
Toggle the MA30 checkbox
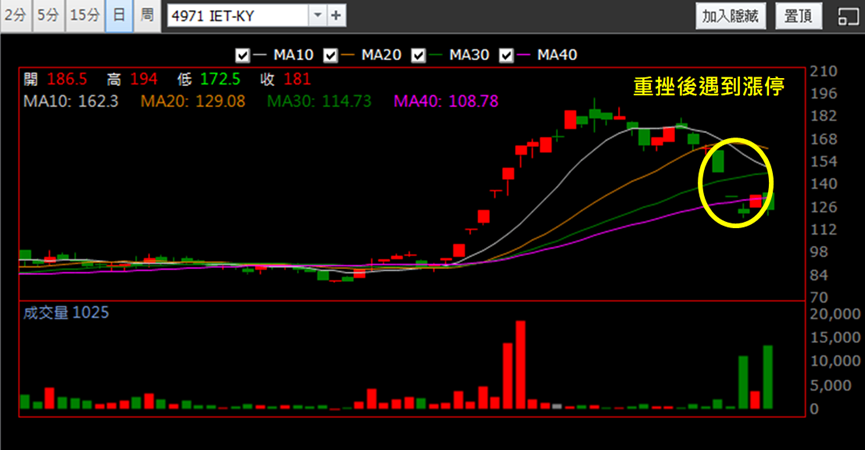(419, 55)
